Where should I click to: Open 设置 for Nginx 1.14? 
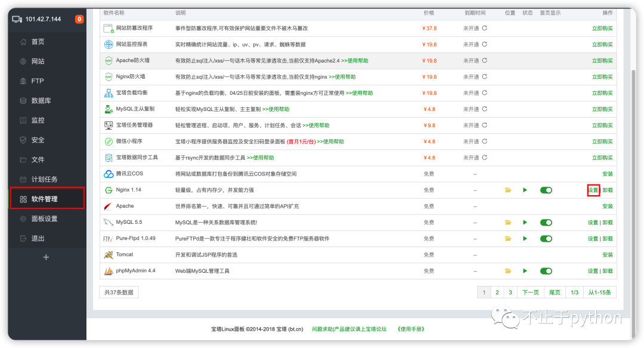(x=593, y=190)
